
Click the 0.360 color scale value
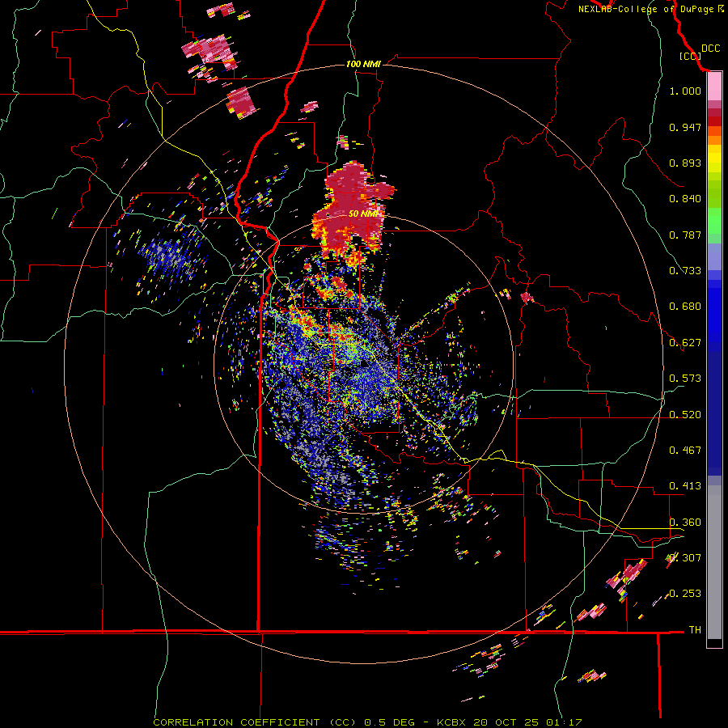click(685, 523)
